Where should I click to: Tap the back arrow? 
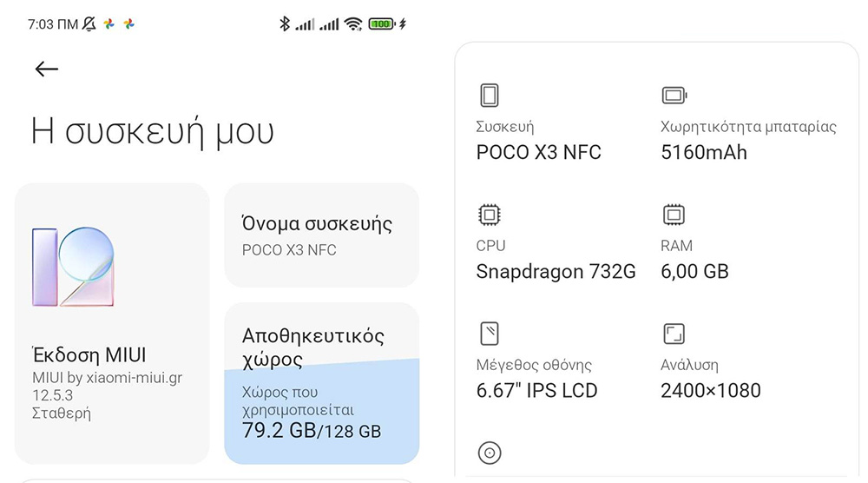point(46,69)
